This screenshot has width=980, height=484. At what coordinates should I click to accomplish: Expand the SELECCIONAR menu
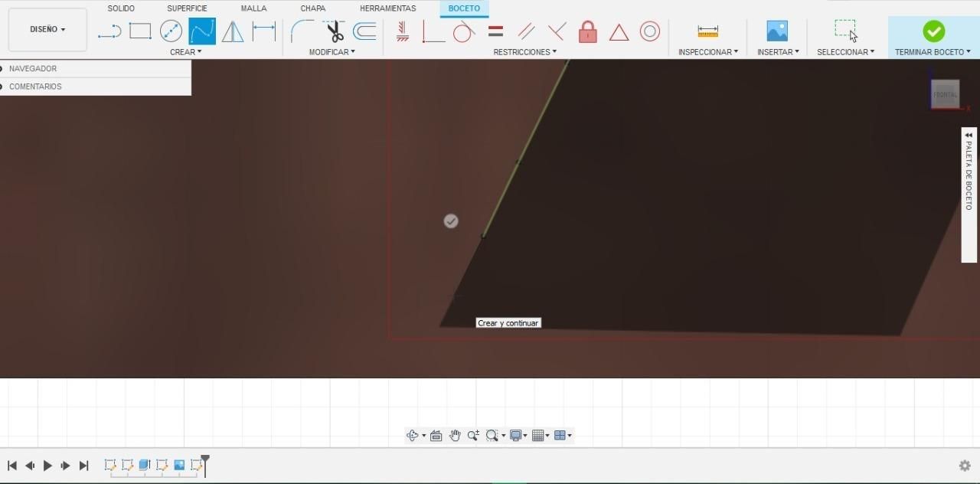pos(845,52)
